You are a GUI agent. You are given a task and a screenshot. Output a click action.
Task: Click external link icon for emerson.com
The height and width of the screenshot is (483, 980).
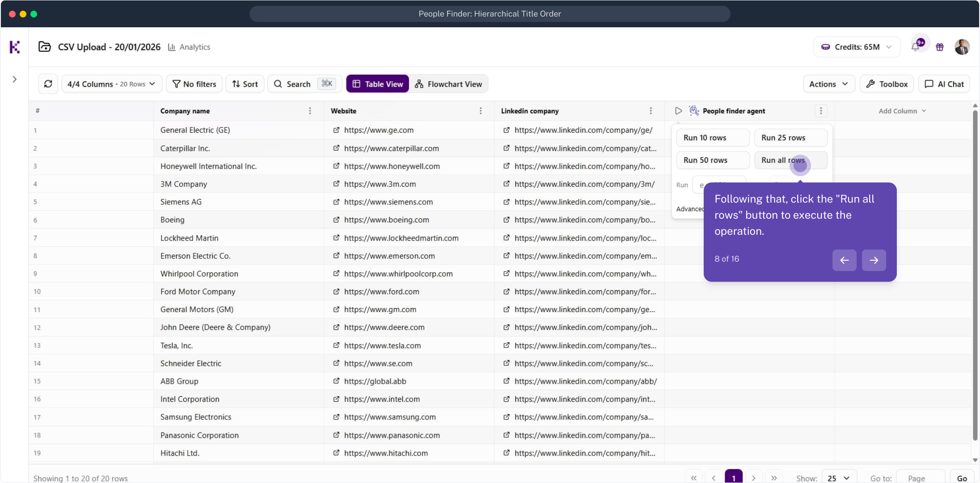pos(336,256)
